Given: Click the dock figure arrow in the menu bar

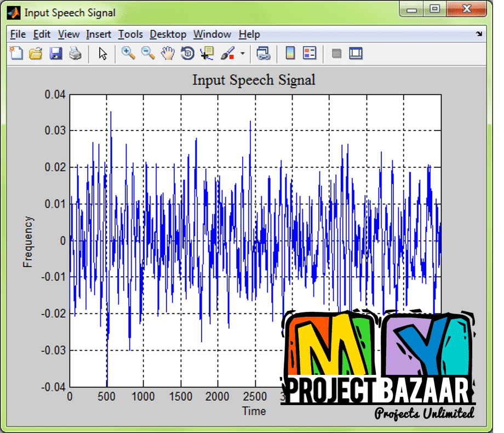Looking at the screenshot, I should tap(479, 34).
